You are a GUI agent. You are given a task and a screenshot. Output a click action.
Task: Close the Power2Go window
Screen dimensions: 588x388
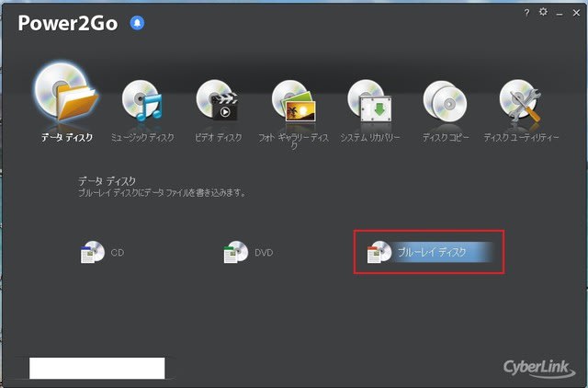click(x=577, y=13)
